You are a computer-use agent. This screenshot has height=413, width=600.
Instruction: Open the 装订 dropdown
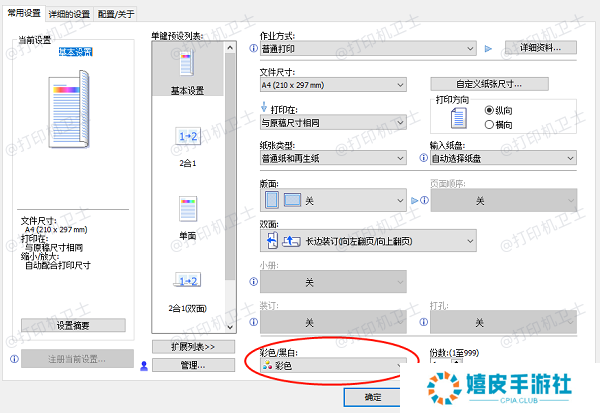click(333, 322)
